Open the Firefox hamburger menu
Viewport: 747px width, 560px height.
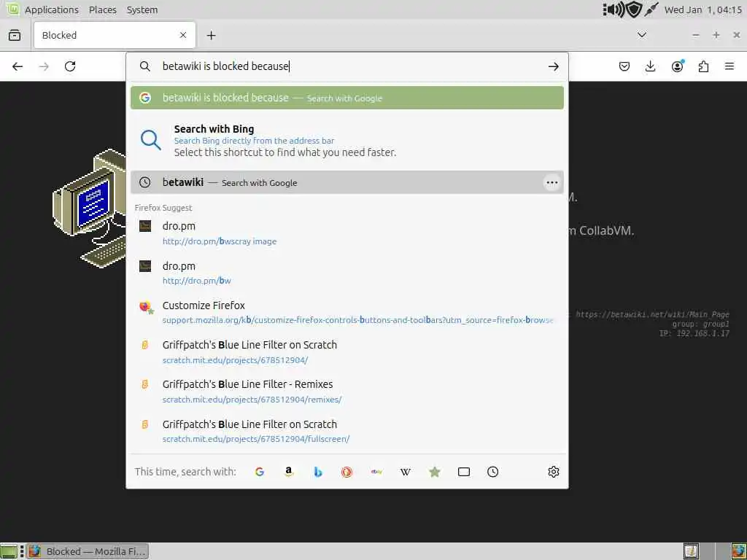tap(729, 66)
